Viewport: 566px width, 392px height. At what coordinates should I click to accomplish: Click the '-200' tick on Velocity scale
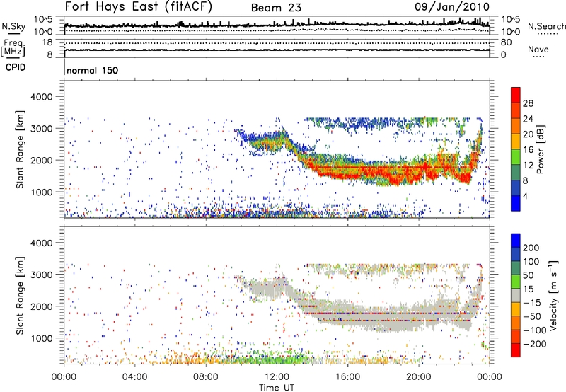point(533,344)
